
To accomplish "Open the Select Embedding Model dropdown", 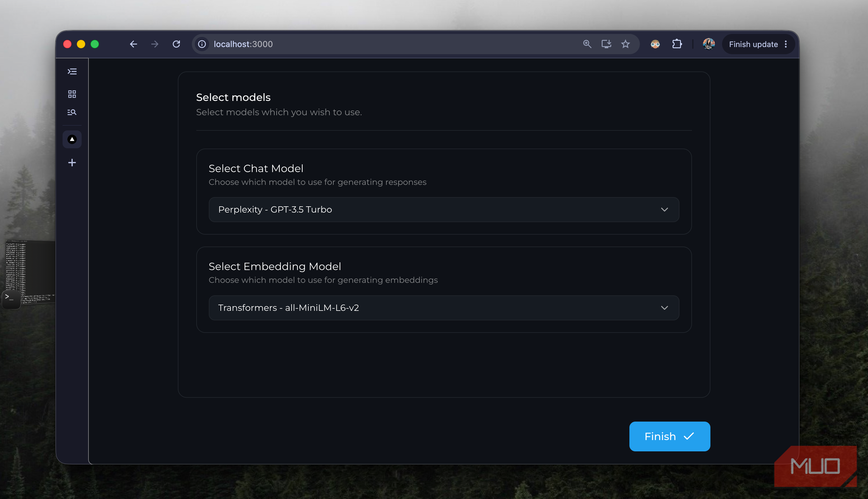I will (444, 308).
